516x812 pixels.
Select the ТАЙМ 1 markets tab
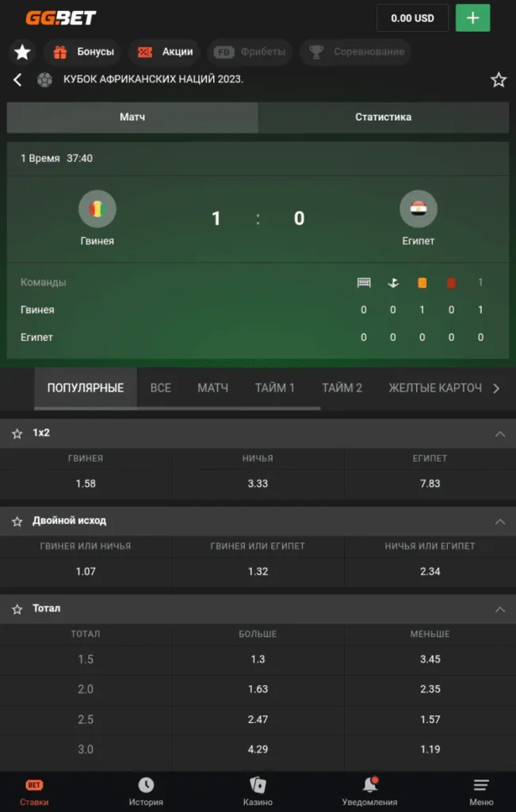[275, 388]
